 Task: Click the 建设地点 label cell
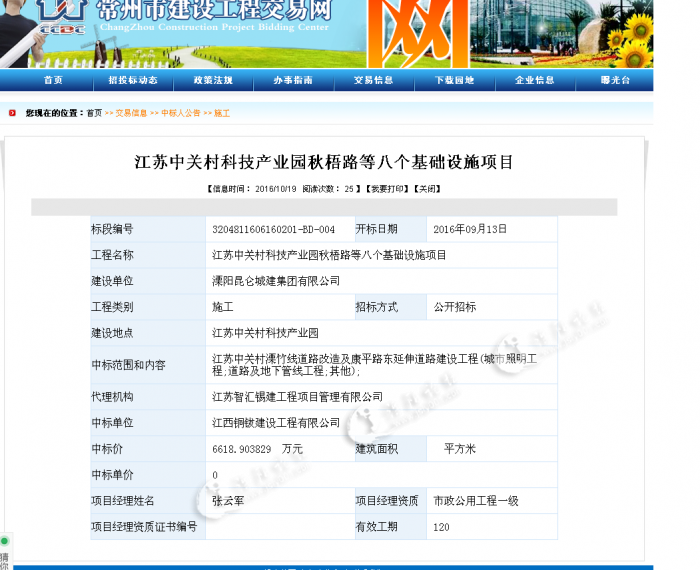148,333
